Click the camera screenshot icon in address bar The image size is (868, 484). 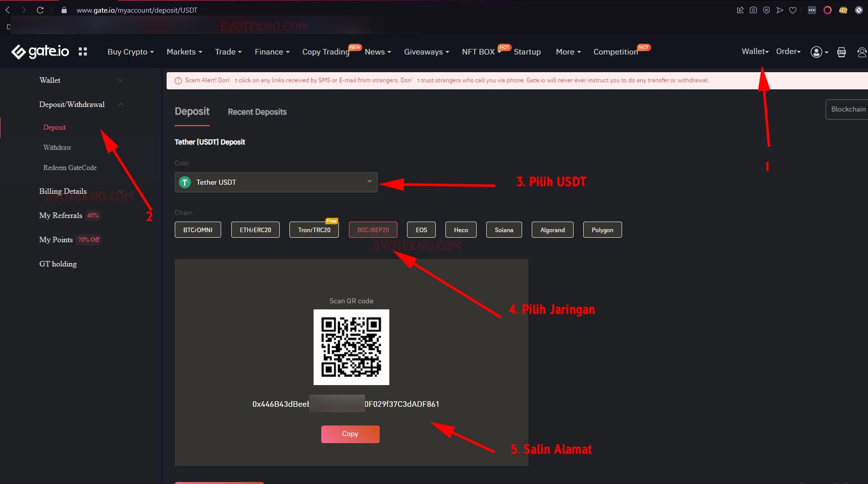tap(753, 10)
